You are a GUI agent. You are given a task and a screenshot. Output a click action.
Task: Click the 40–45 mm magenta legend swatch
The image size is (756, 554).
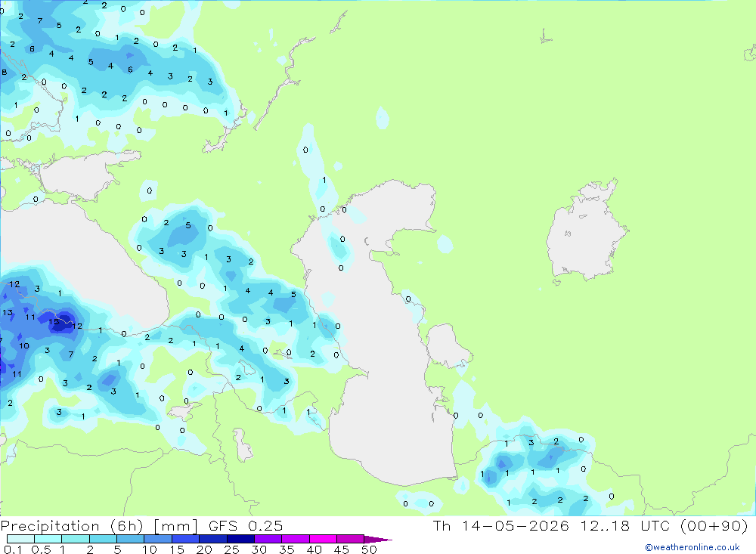point(323,539)
